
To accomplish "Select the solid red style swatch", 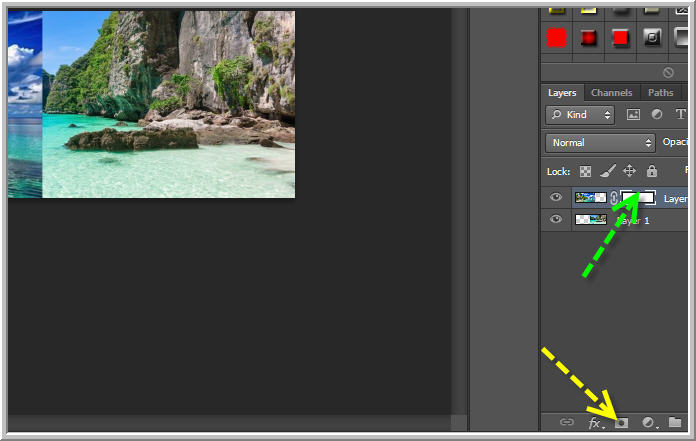I will (557, 38).
